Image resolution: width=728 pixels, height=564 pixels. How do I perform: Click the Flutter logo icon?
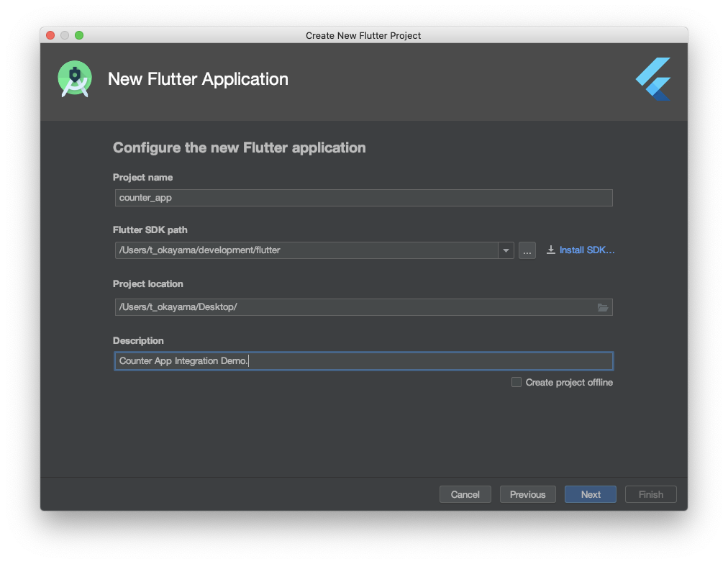(653, 79)
